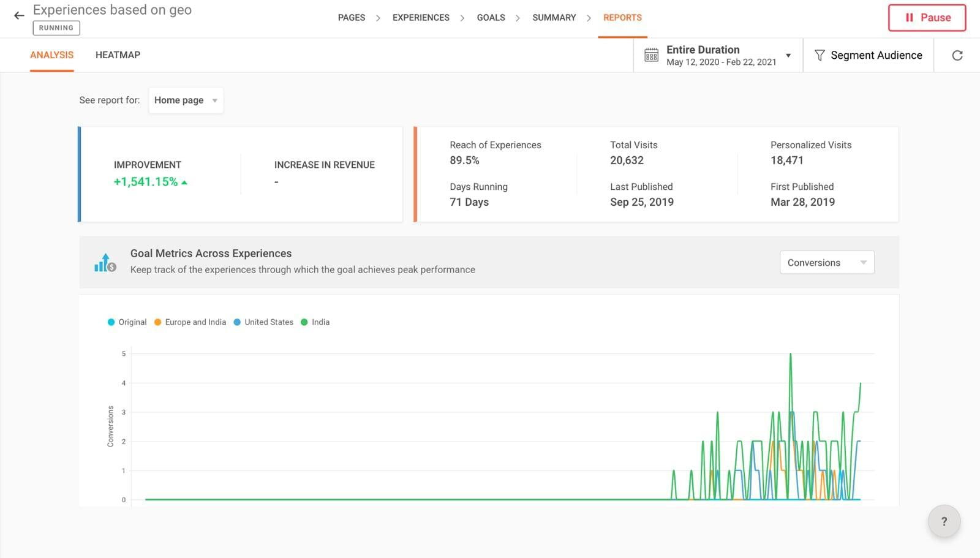
Task: Go to the Experiences step
Action: [x=421, y=18]
